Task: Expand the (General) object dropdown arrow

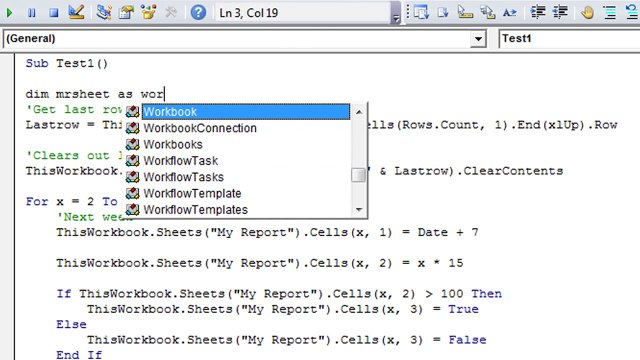Action: click(478, 39)
